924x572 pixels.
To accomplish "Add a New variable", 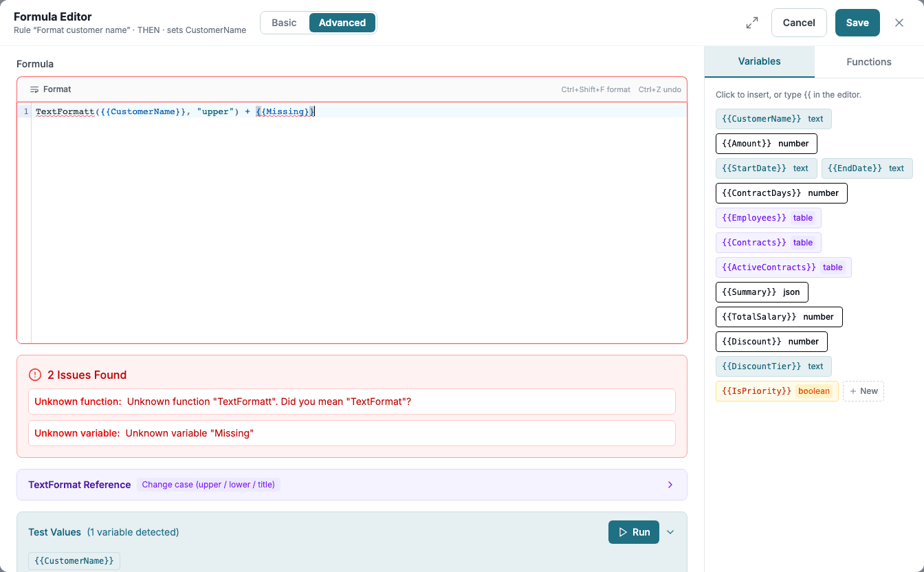I will click(863, 391).
